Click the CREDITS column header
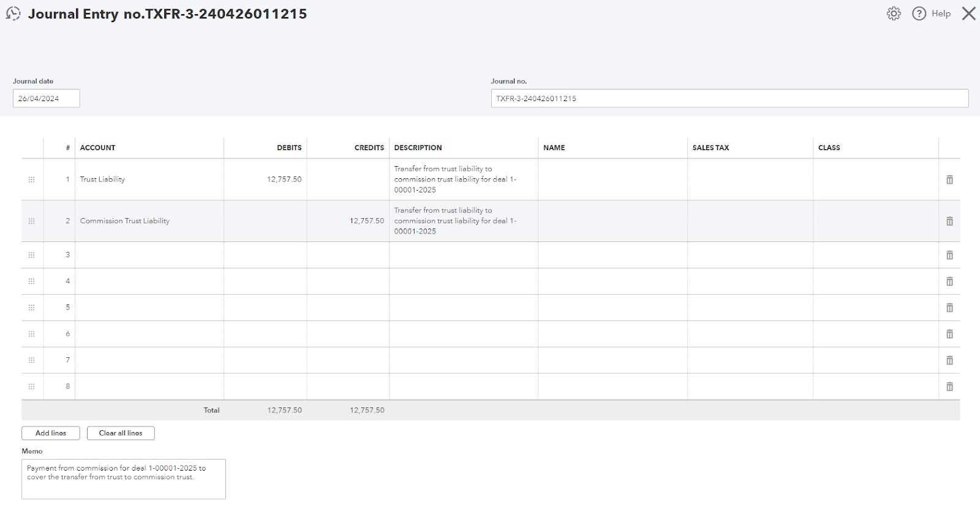This screenshot has width=980, height=508. point(369,148)
